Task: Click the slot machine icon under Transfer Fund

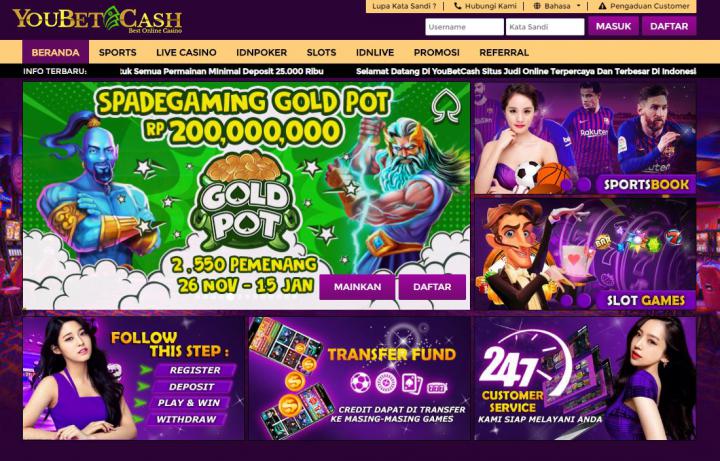Action: [x=437, y=388]
